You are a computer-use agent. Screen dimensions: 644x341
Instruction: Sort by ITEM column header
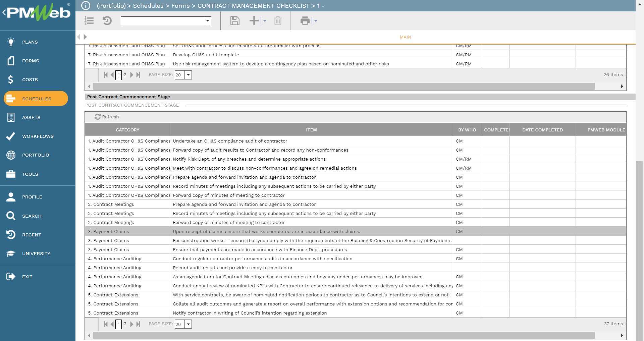311,130
